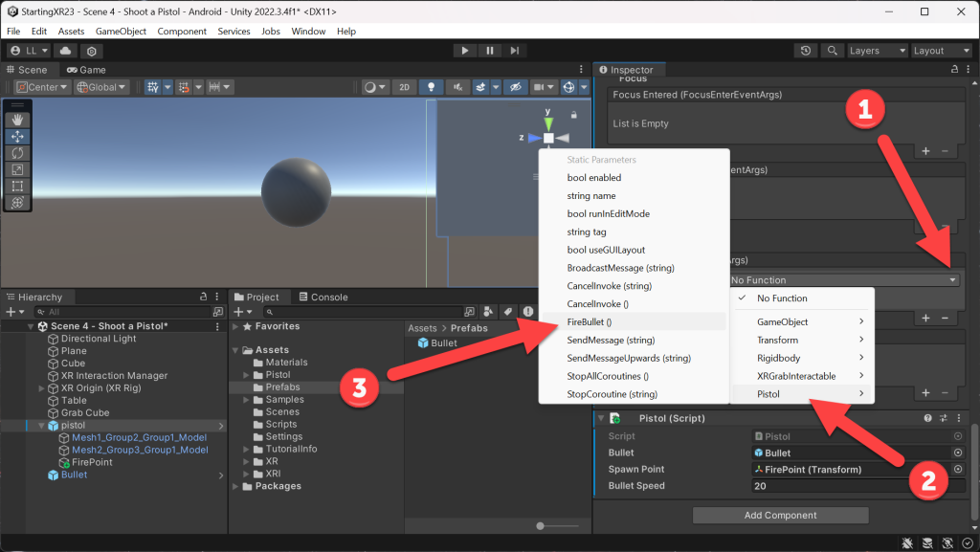
Task: Expand the Samples folder
Action: coord(246,399)
